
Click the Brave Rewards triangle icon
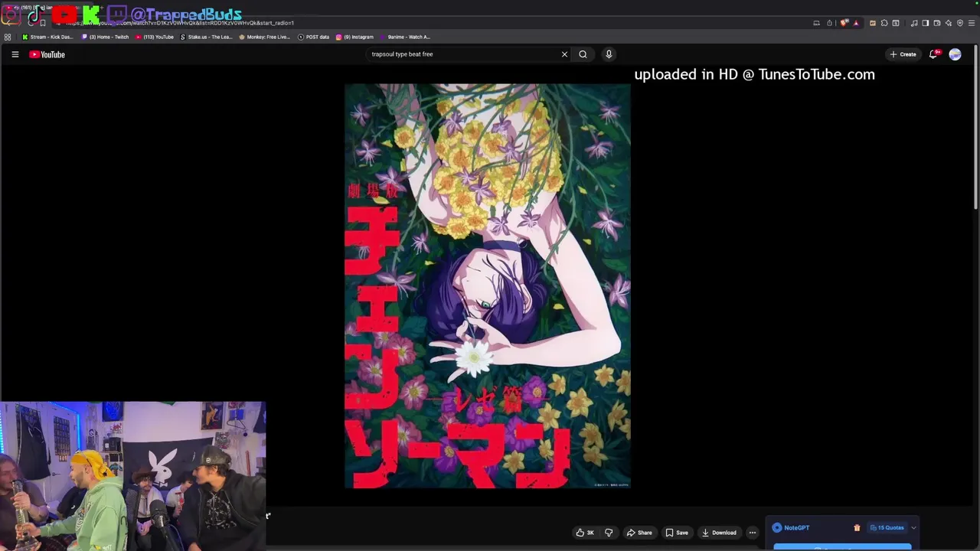pos(856,23)
